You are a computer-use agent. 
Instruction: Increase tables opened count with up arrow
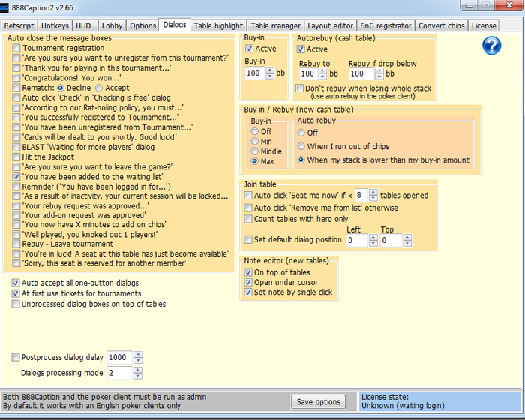coord(373,192)
